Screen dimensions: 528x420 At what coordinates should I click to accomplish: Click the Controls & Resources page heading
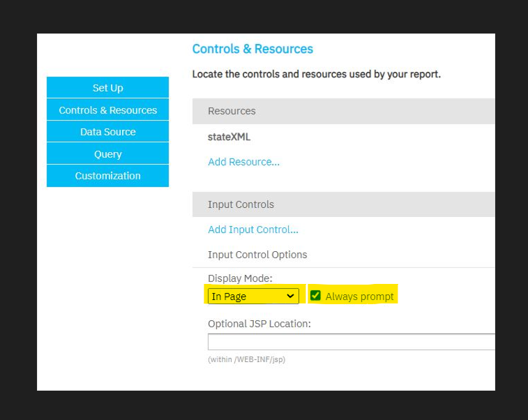252,49
